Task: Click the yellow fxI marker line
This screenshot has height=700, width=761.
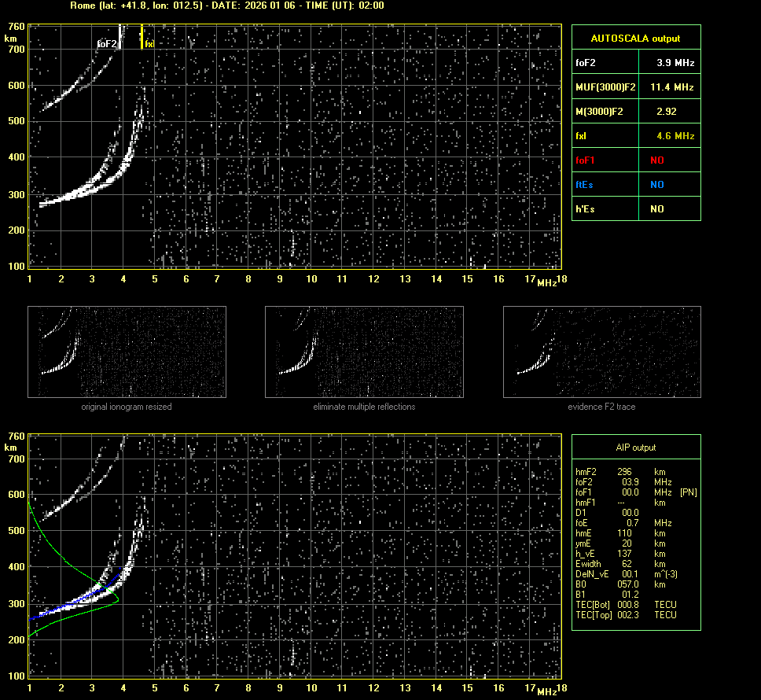Action: (142, 37)
